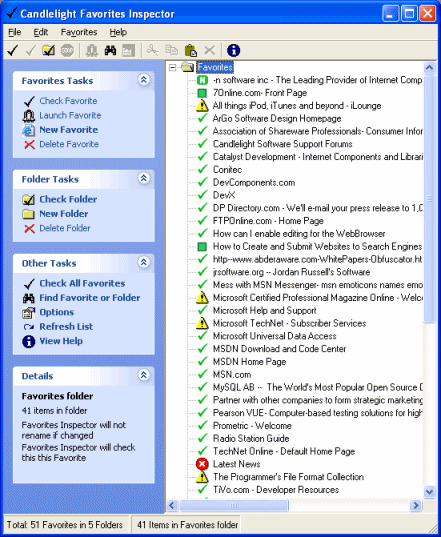Select Prometric - Welcome favorite
Screen dimensions: 441x537
[252, 426]
